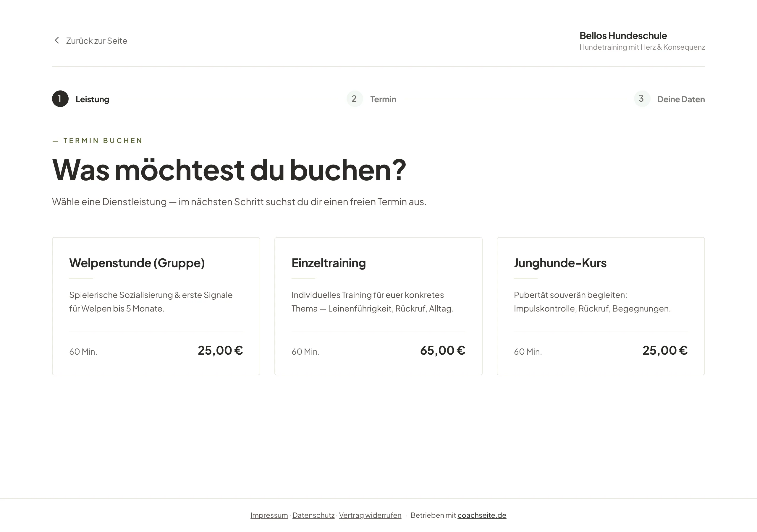This screenshot has height=532, width=757.
Task: Click '60 Min.' in the Welpenstunde card
Action: (x=83, y=352)
